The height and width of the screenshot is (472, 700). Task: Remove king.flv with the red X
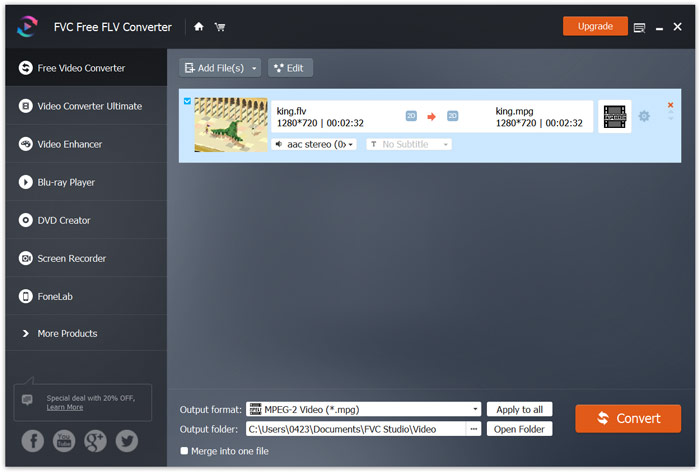pos(670,105)
